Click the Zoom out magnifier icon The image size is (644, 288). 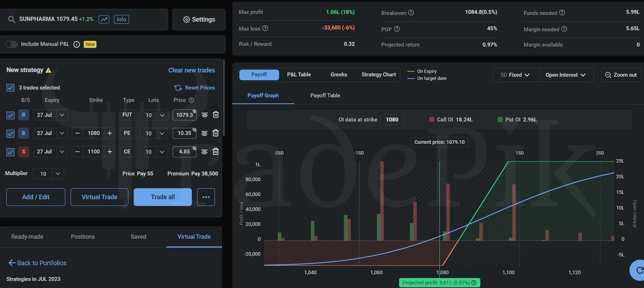click(x=608, y=75)
